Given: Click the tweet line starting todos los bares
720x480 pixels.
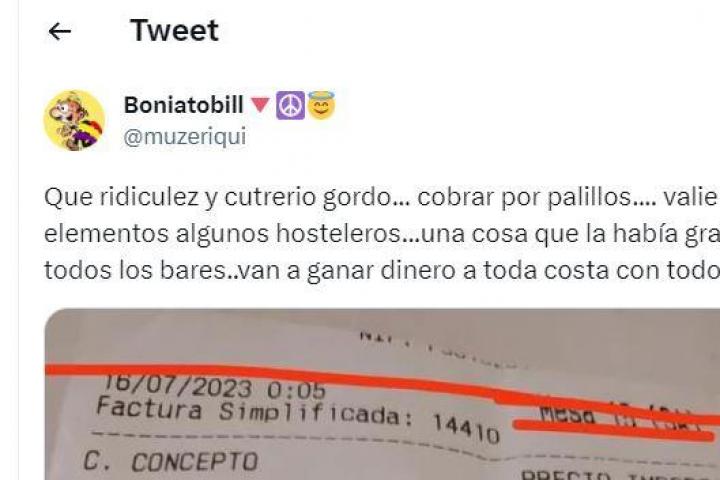Looking at the screenshot, I should tap(382, 270).
